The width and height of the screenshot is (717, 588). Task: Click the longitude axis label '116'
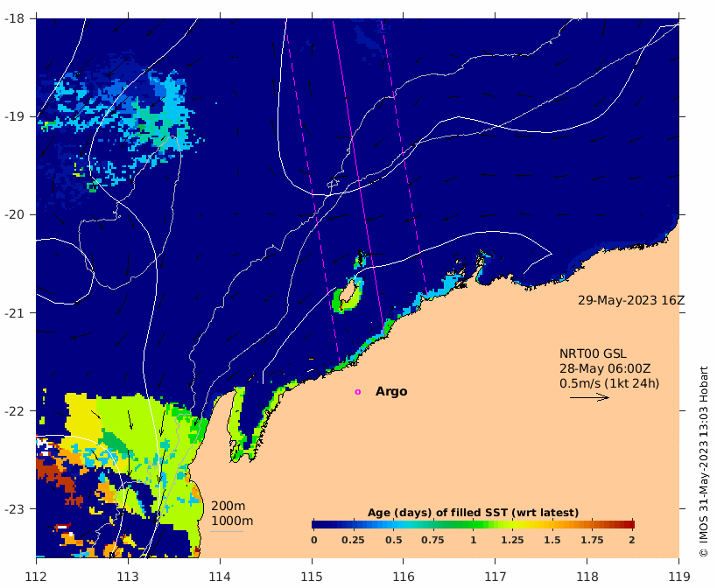[x=404, y=577]
